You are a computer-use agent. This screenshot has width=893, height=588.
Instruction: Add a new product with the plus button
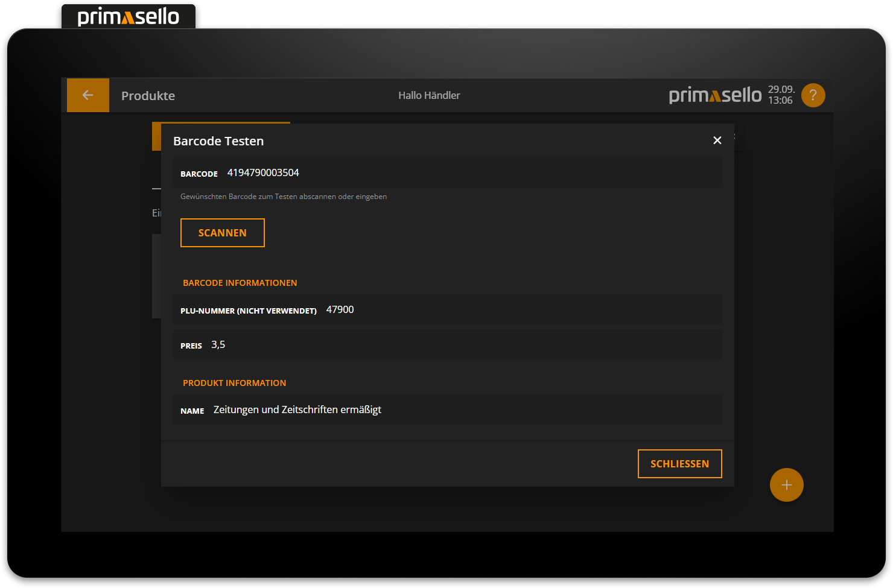click(x=786, y=484)
